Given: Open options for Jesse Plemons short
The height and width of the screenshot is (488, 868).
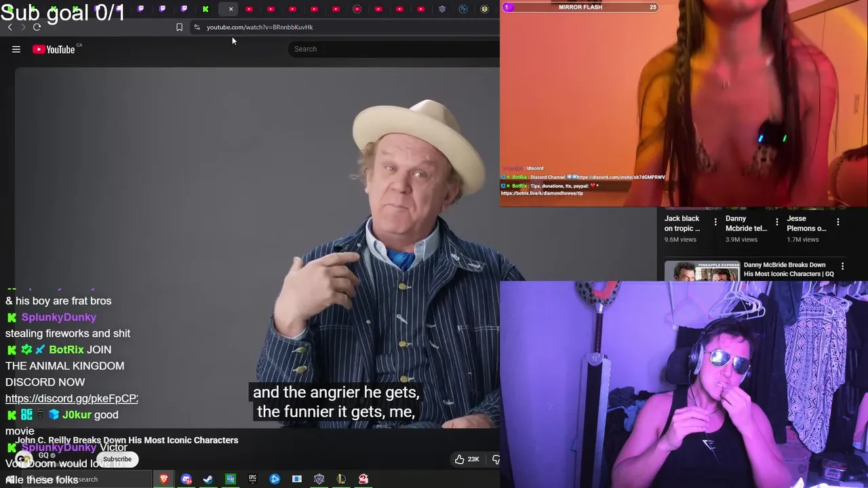Looking at the screenshot, I should click(x=838, y=222).
